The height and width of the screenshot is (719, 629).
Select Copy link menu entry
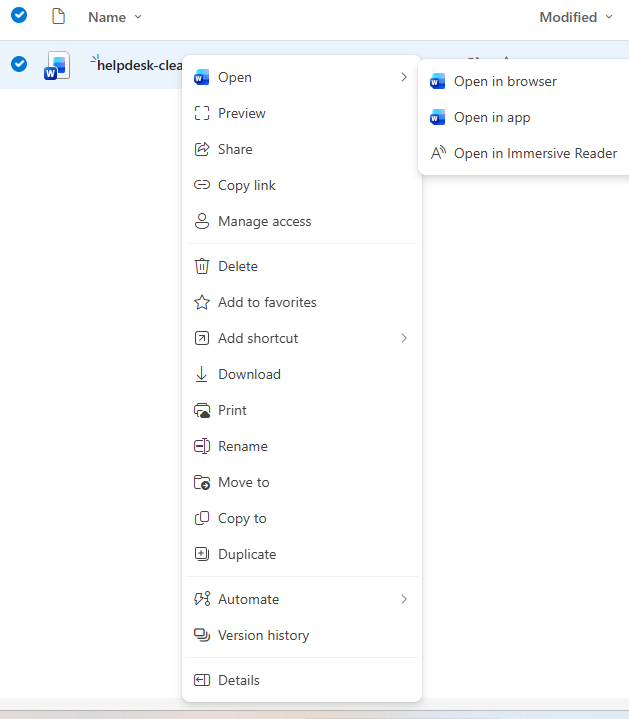(302, 185)
